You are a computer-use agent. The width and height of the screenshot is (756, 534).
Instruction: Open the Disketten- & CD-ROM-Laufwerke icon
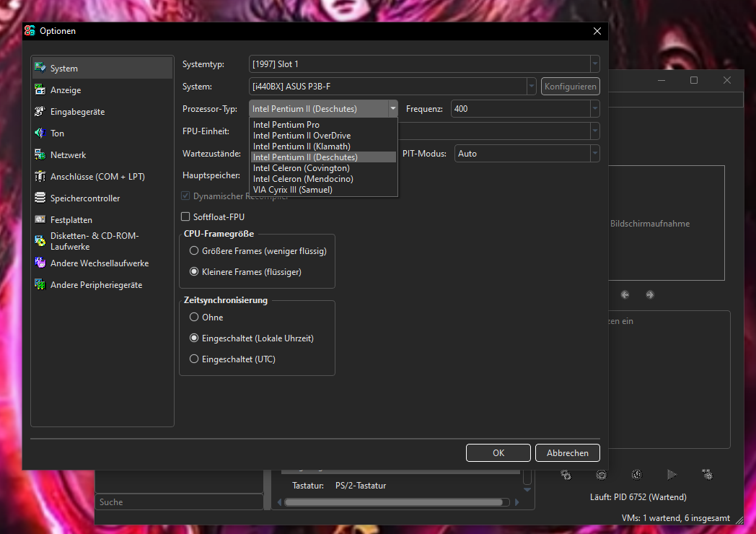tap(41, 240)
